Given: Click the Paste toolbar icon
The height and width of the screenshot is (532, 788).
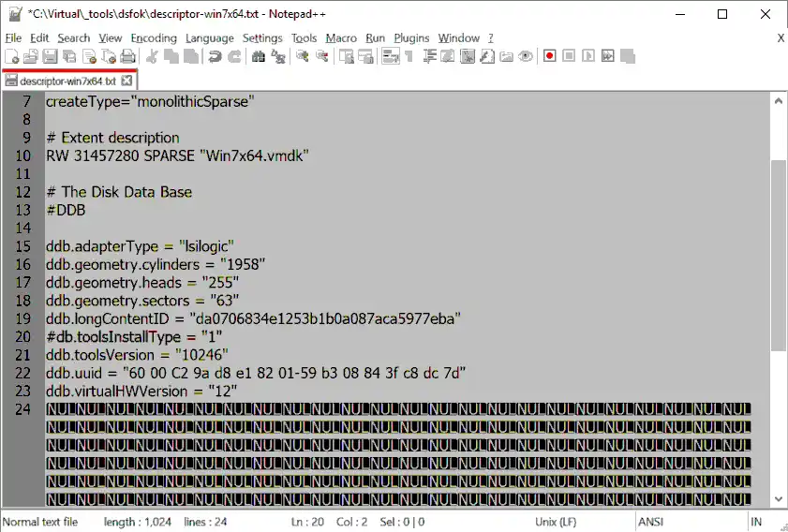Looking at the screenshot, I should pyautogui.click(x=191, y=56).
